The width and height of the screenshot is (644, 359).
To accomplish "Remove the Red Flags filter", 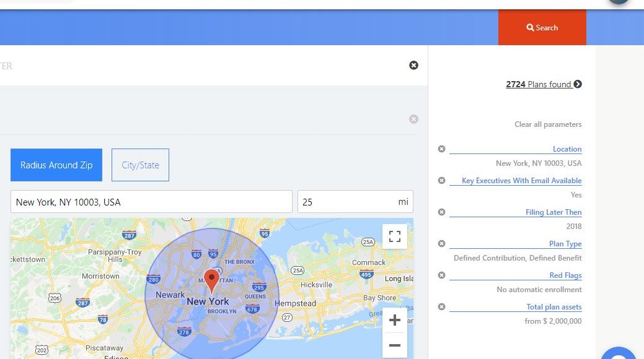I will 441,275.
